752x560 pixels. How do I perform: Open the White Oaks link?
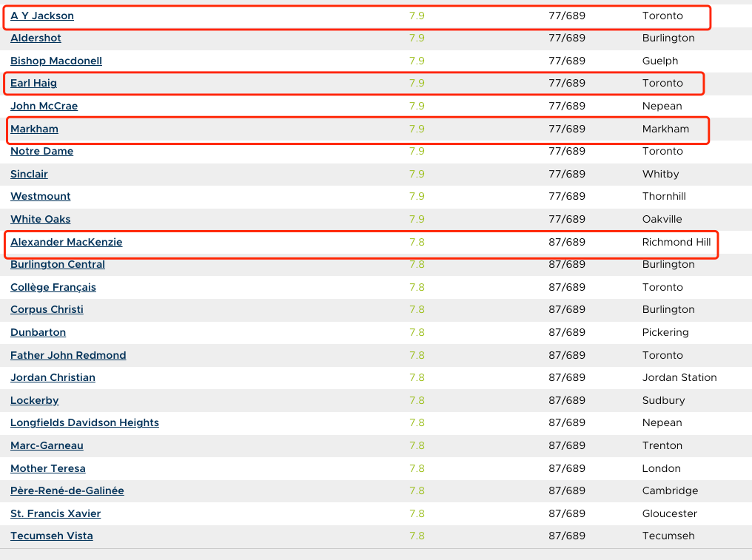pyautogui.click(x=40, y=219)
